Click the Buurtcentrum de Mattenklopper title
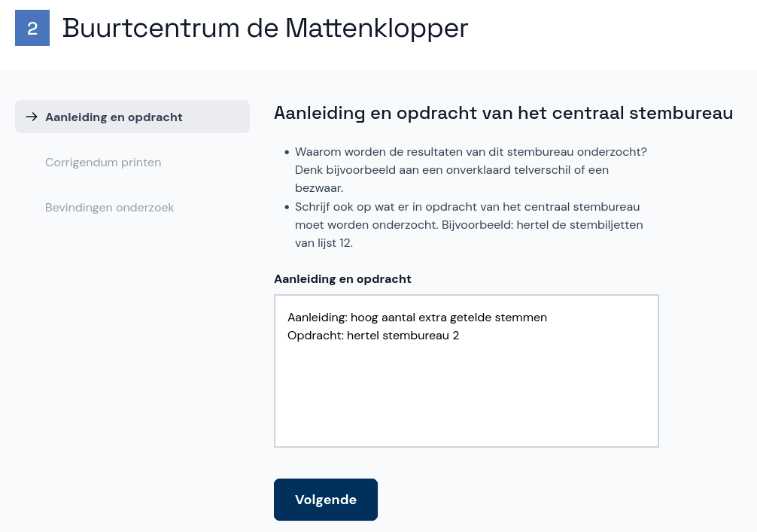The width and height of the screenshot is (757, 532). tap(265, 28)
